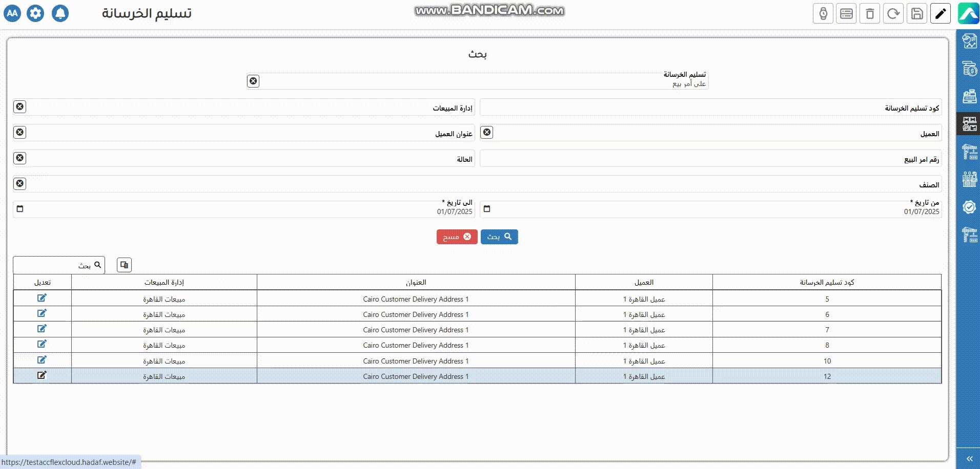This screenshot has width=980, height=469.
Task: Click the export icon above the table
Action: (x=124, y=265)
